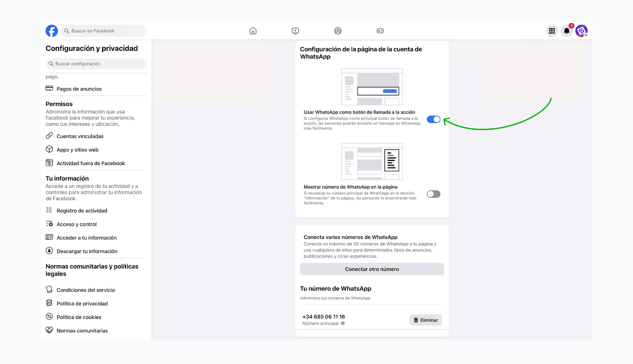The height and width of the screenshot is (364, 633).
Task: Click the call-to-action button preview illustration
Action: click(372, 87)
